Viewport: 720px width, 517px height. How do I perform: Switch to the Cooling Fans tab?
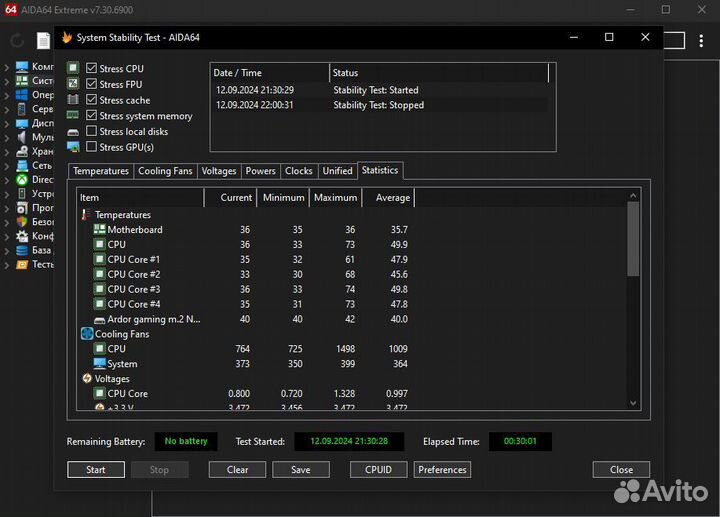click(x=165, y=171)
